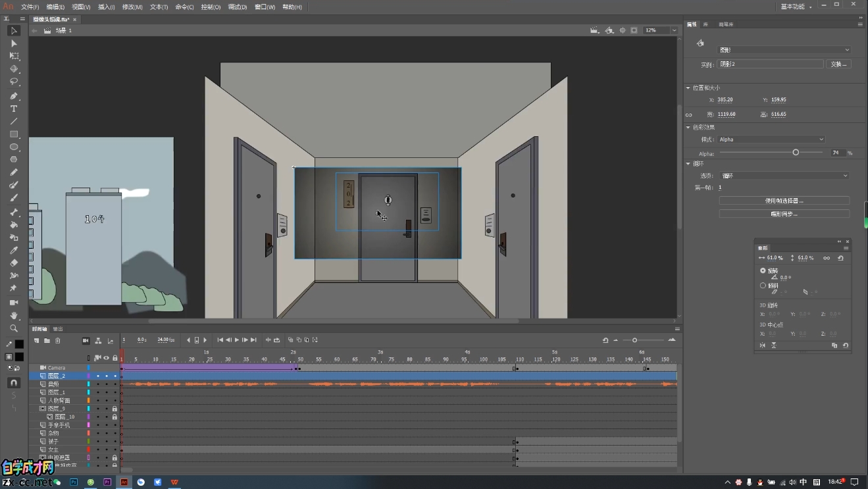The image size is (868, 489).
Task: Open the 样式 Alpha dropdown
Action: (771, 140)
